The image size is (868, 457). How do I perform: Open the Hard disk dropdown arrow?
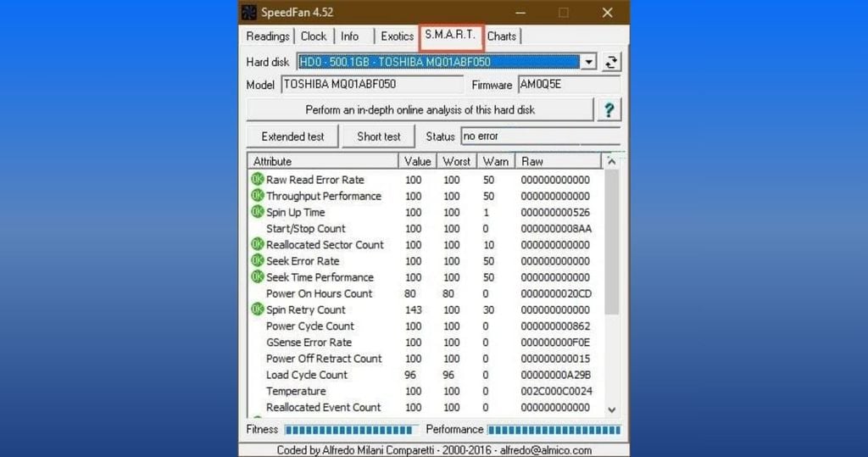tap(588, 62)
